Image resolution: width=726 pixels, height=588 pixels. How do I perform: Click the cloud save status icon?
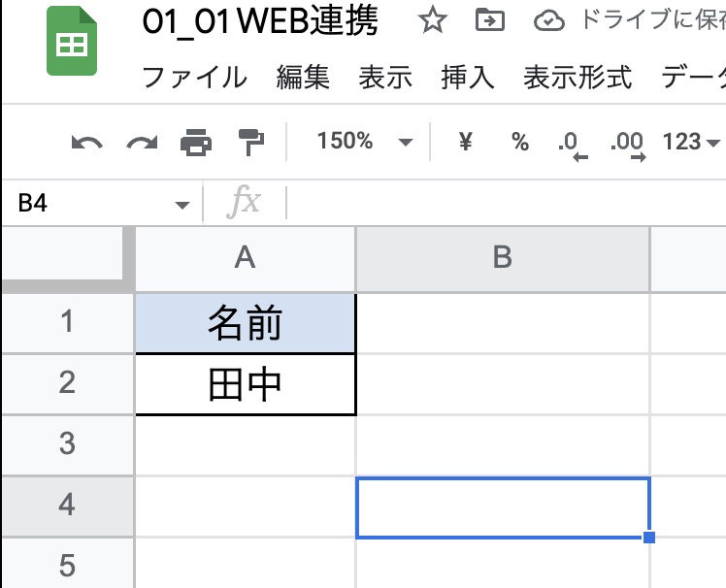tap(548, 20)
